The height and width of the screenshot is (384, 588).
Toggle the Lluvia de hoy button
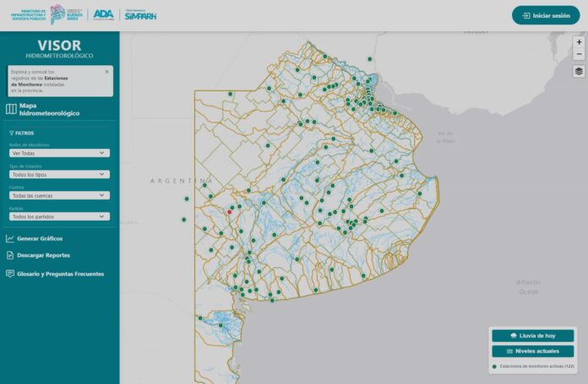click(x=532, y=336)
